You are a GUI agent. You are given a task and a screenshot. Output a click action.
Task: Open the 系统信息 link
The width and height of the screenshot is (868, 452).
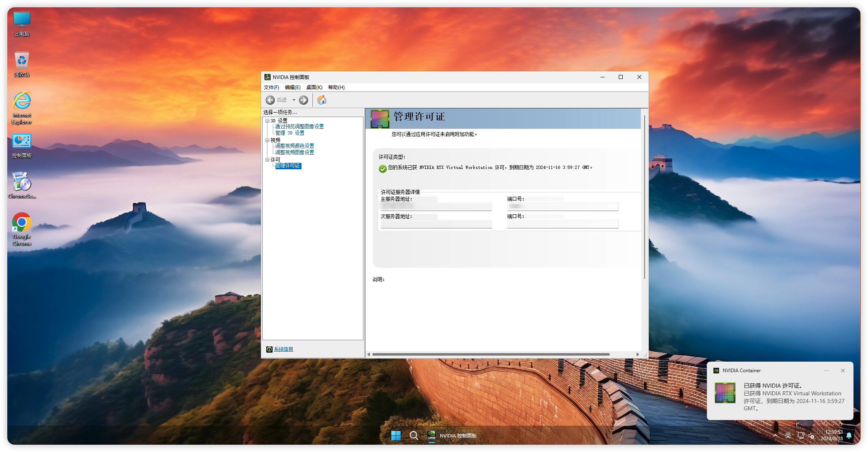[284, 349]
